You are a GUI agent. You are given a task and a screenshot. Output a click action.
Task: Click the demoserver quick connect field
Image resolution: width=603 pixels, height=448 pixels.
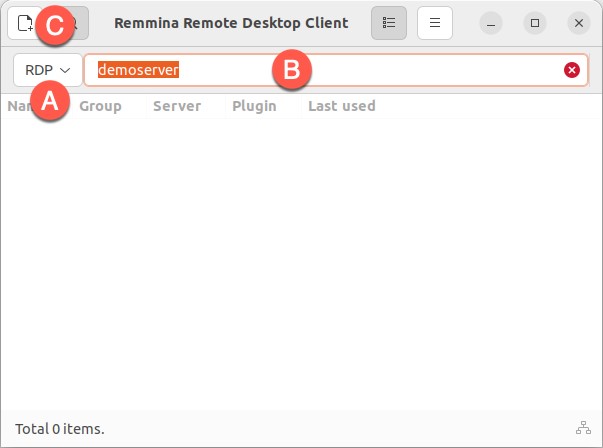coord(336,70)
